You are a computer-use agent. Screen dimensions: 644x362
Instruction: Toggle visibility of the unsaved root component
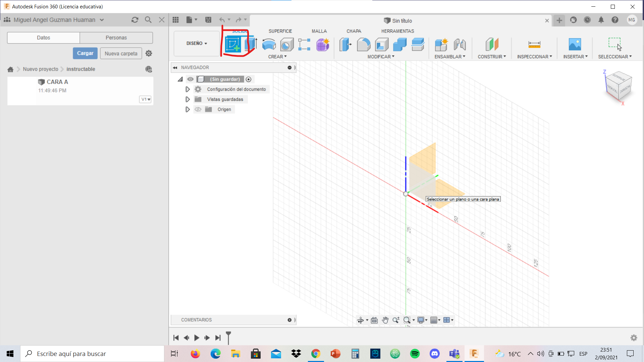pyautogui.click(x=191, y=79)
